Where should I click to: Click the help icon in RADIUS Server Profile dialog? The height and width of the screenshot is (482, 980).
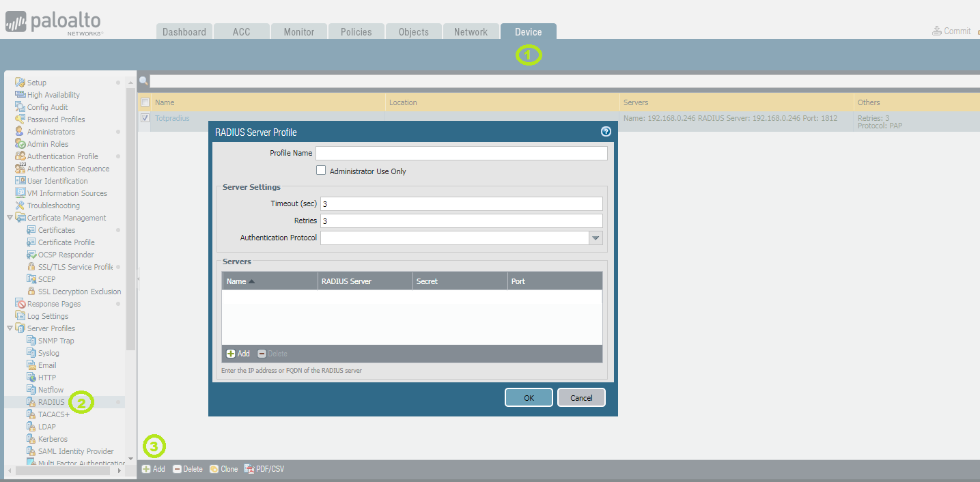coord(605,132)
